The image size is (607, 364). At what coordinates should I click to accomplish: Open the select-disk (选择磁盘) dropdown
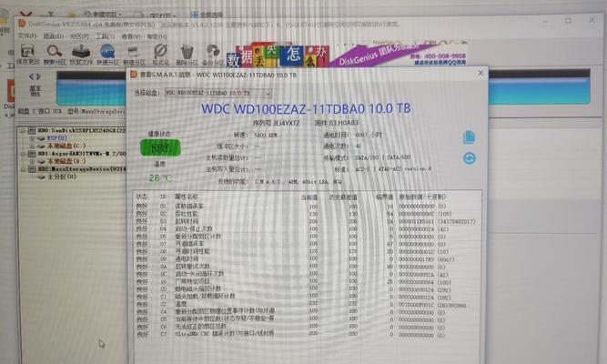pyautogui.click(x=218, y=93)
